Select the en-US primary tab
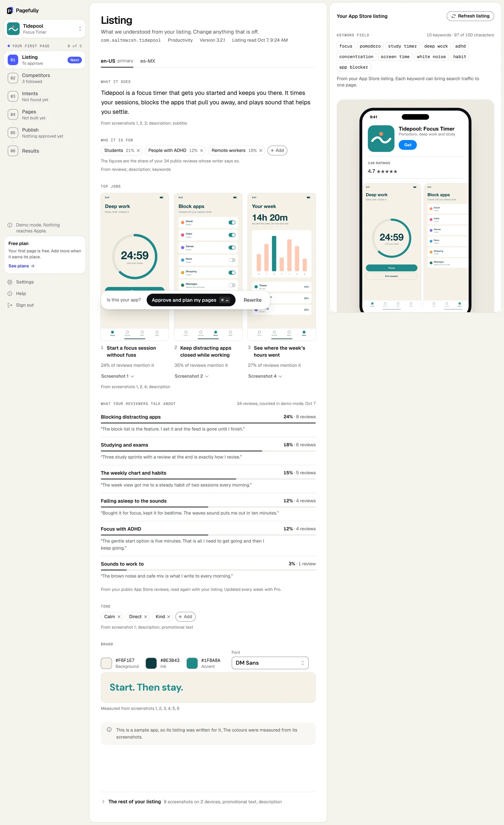The height and width of the screenshot is (825, 504). click(x=117, y=61)
